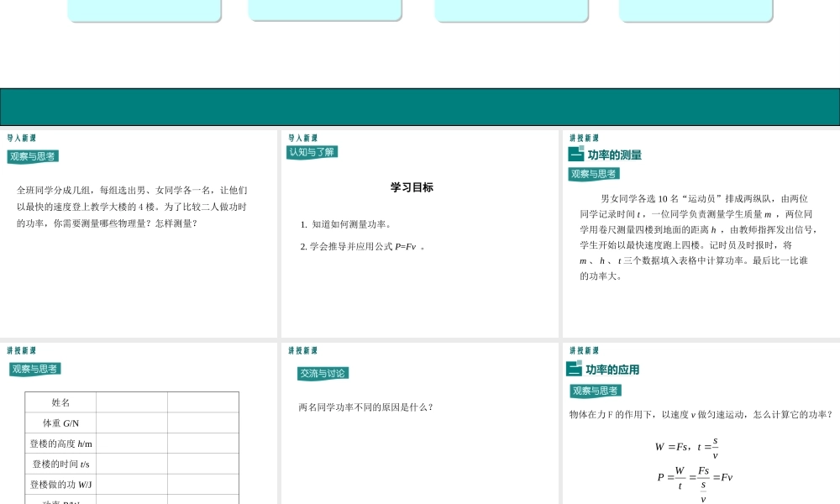Image resolution: width=840 pixels, height=504 pixels.
Task: Click 讲授新课 label above 功率的测量
Action: tap(584, 138)
